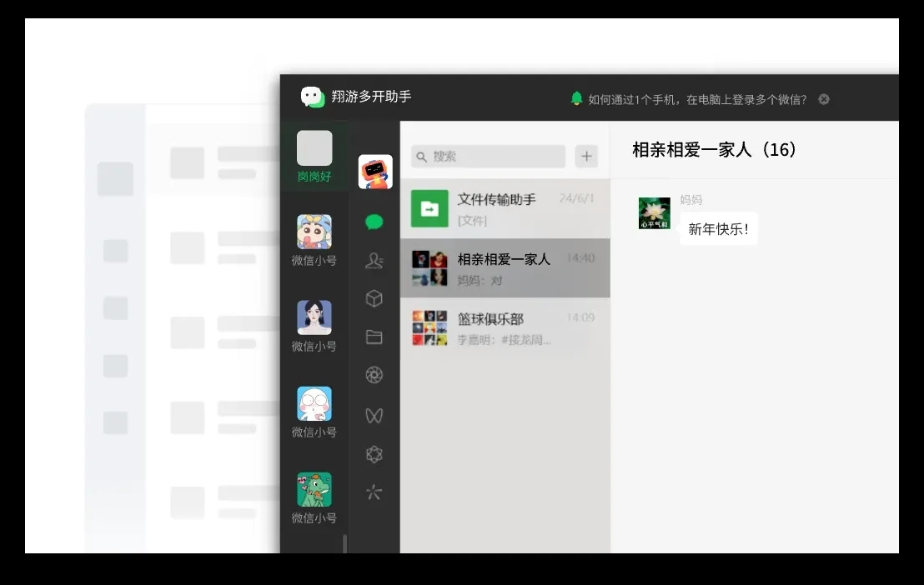Click the 翔游多开助手 app logo icon
924x585 pixels.
point(313,97)
